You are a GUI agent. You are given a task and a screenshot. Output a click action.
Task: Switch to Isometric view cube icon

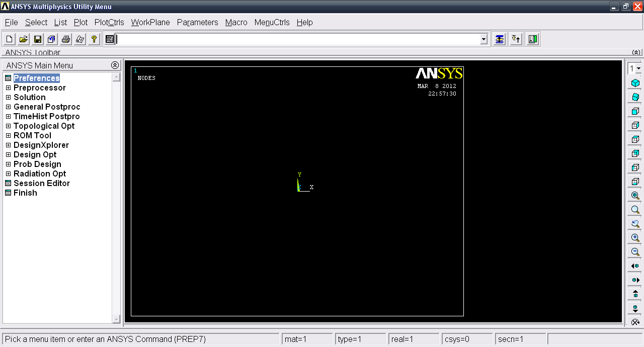(635, 83)
